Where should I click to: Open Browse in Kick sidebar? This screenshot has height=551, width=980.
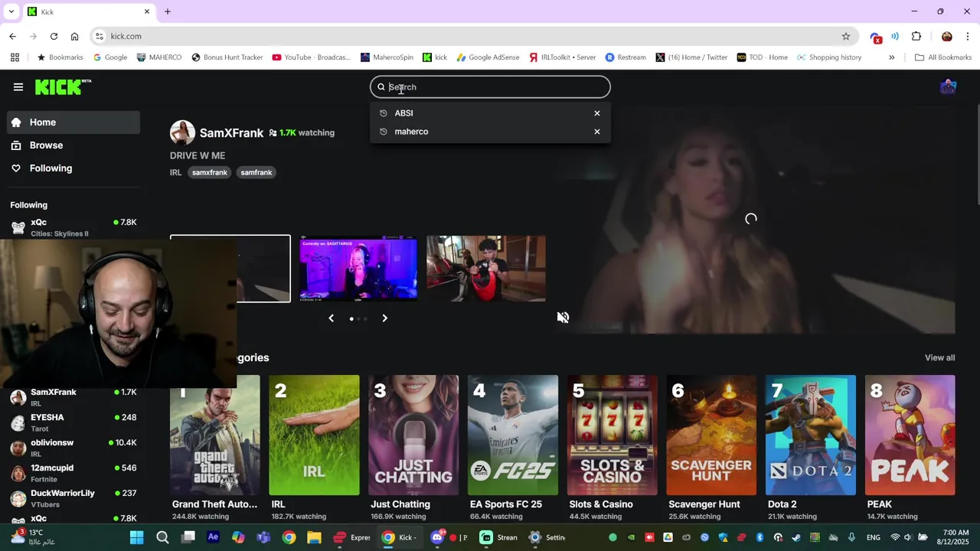(73, 145)
